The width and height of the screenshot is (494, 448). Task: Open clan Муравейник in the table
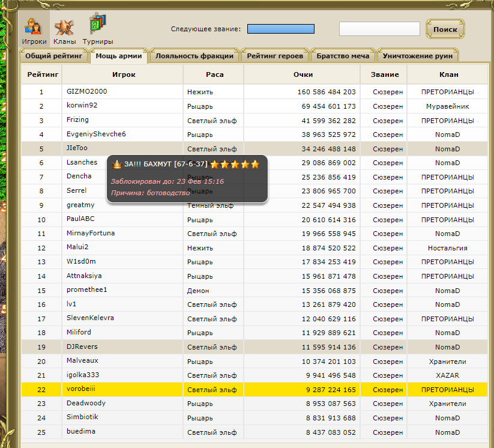pyautogui.click(x=447, y=106)
